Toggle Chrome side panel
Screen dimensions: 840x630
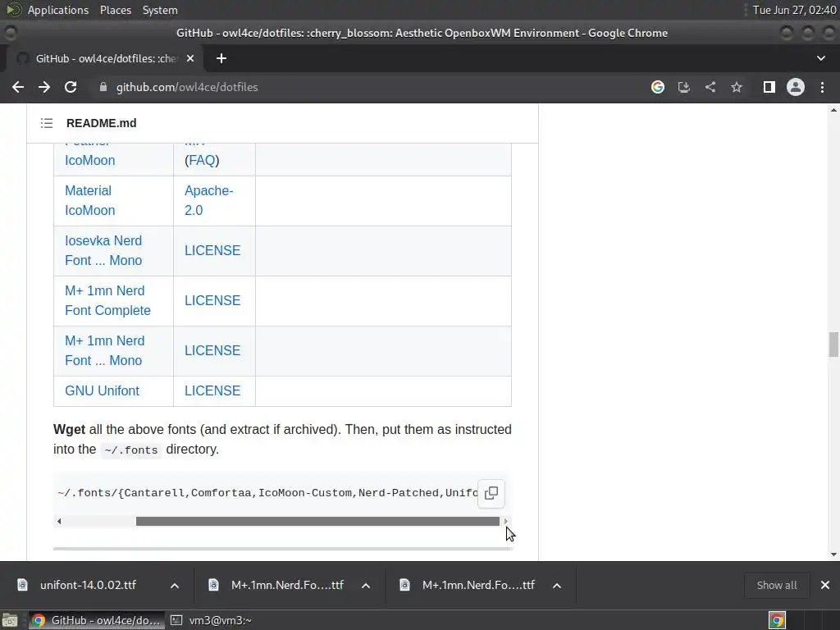click(769, 87)
